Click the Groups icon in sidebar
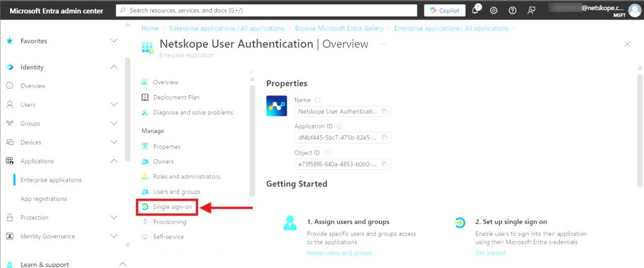644x268 pixels. 9,123
